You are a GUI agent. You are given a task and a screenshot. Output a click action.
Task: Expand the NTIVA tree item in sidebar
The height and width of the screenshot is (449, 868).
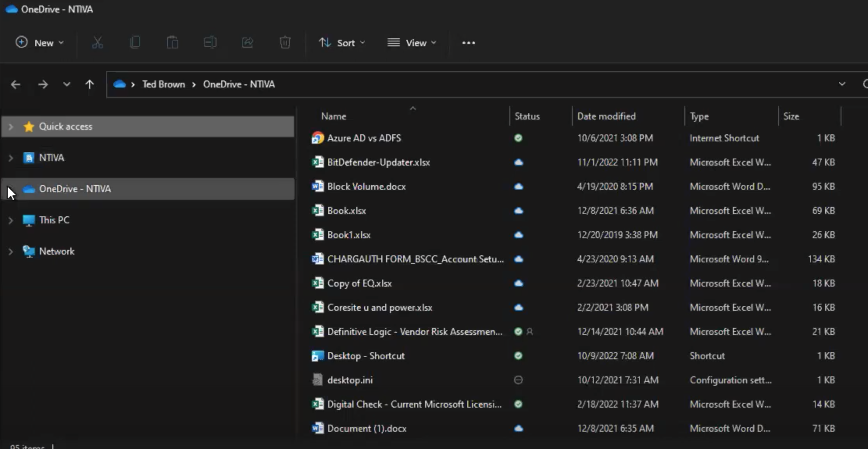(10, 157)
